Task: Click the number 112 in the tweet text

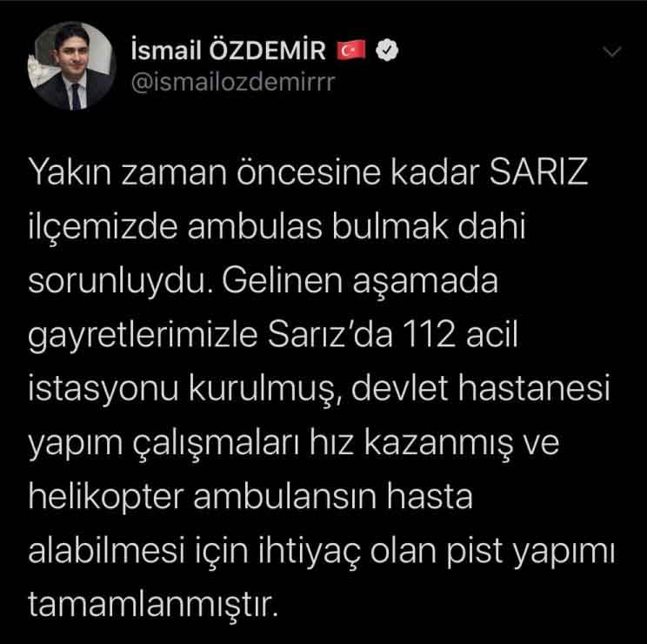Action: pyautogui.click(x=429, y=334)
